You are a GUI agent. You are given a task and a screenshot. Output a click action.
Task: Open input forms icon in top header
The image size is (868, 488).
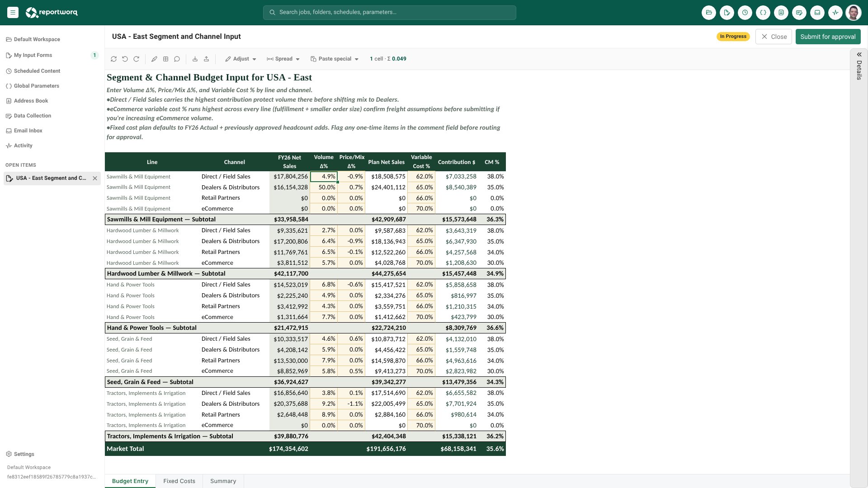pyautogui.click(x=727, y=13)
